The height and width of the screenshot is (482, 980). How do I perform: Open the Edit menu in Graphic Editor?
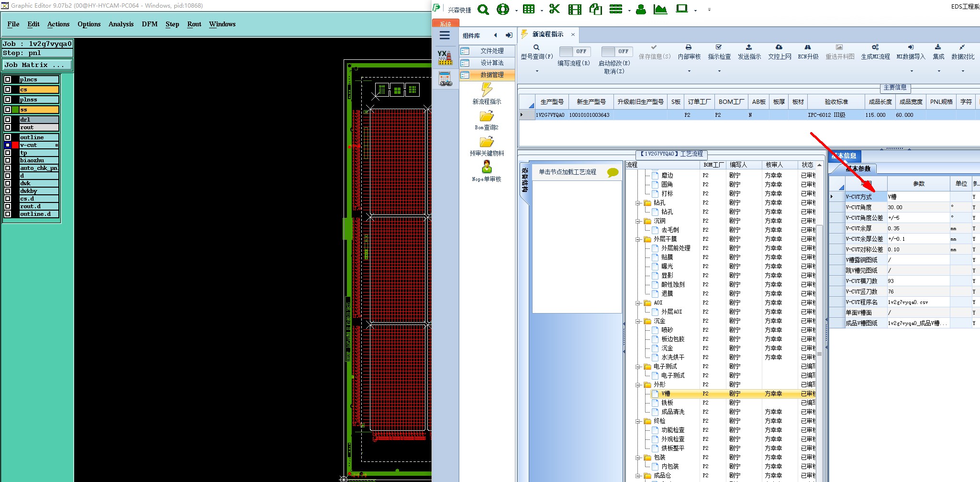33,24
